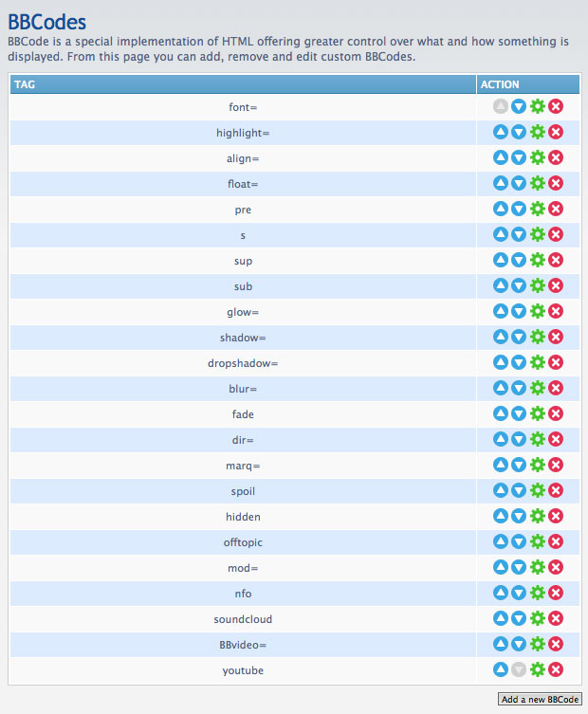The height and width of the screenshot is (714, 588).
Task: Move highlight= BBCode up
Action: (x=500, y=132)
